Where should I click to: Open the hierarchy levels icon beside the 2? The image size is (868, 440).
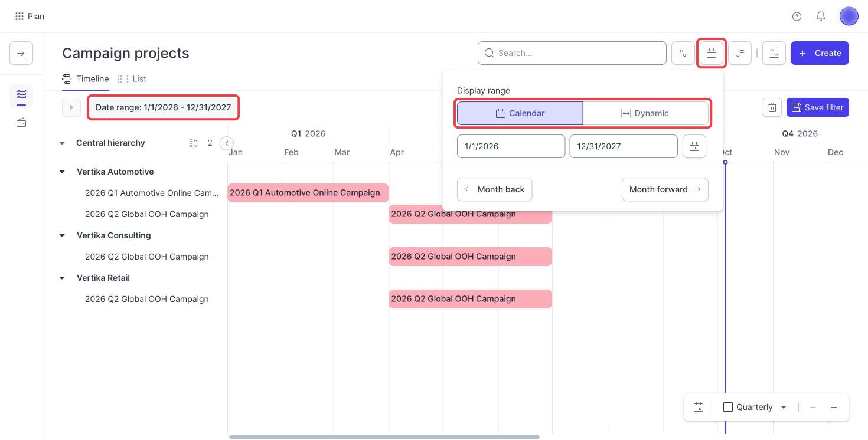[194, 143]
